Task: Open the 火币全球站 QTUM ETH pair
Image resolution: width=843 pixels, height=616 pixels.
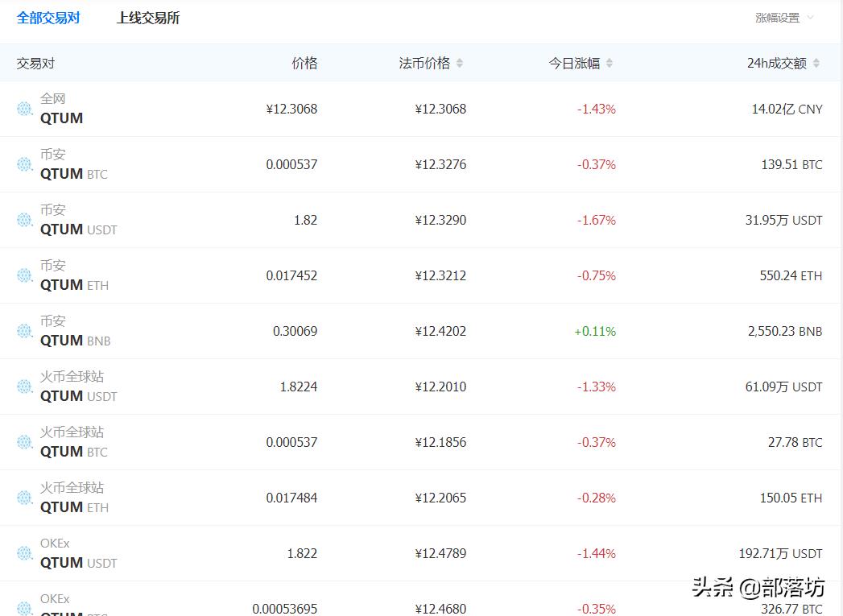Action: click(x=74, y=498)
